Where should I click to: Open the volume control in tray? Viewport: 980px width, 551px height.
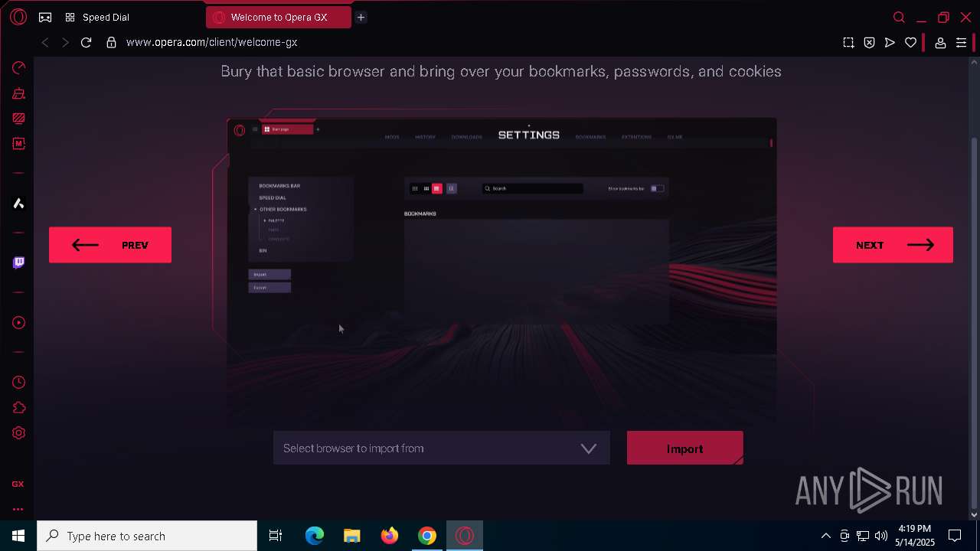(x=881, y=536)
